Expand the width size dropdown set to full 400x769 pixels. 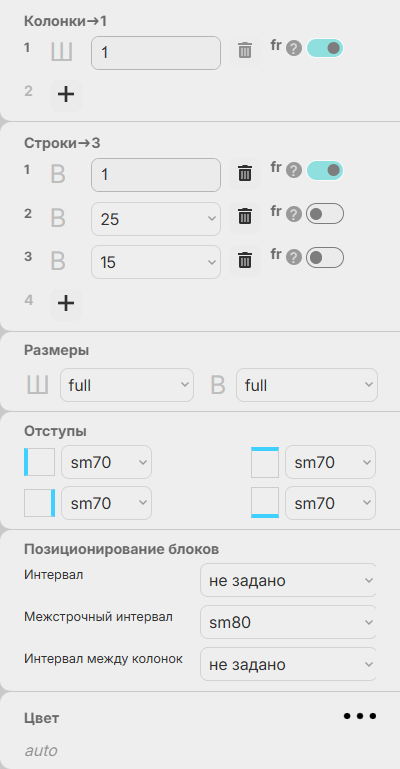pos(127,385)
